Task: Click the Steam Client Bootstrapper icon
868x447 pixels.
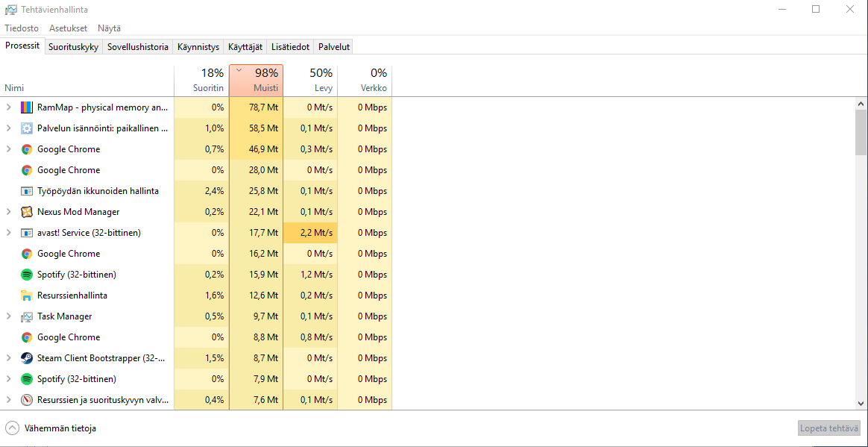Action: [27, 357]
